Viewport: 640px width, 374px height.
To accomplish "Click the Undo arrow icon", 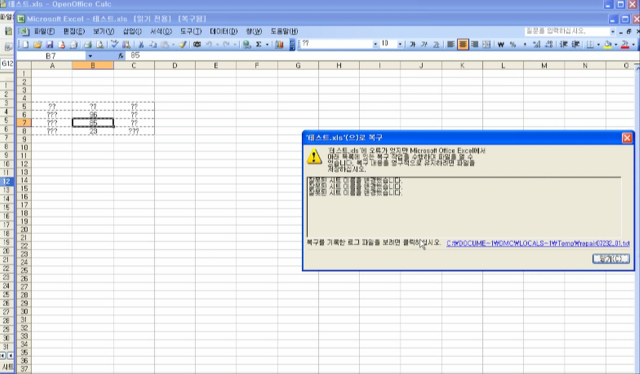I will tap(209, 44).
